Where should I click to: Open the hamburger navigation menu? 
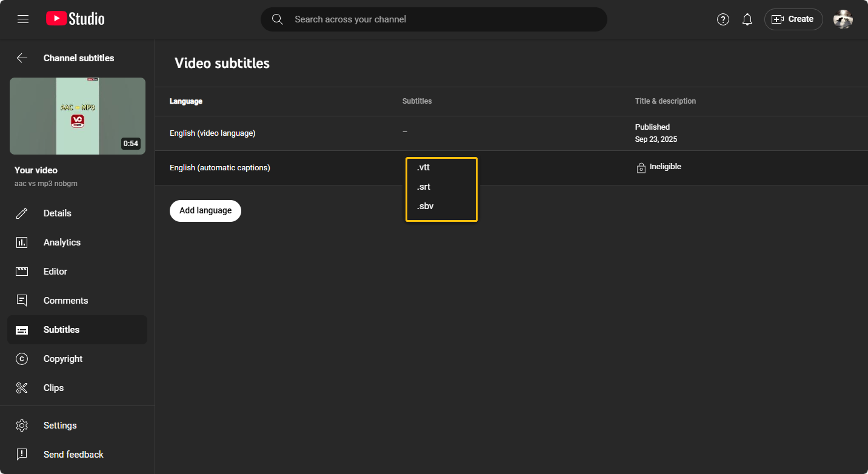point(23,19)
